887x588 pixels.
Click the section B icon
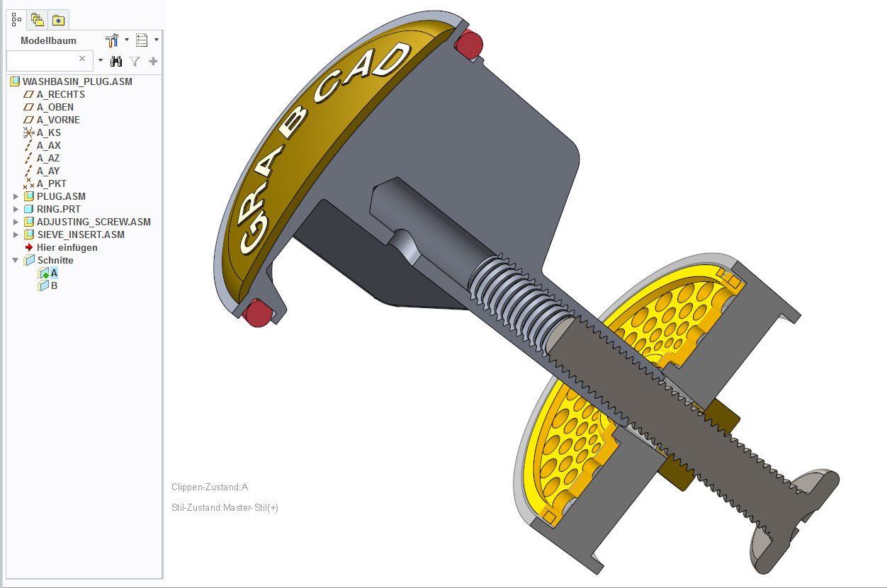[x=43, y=285]
